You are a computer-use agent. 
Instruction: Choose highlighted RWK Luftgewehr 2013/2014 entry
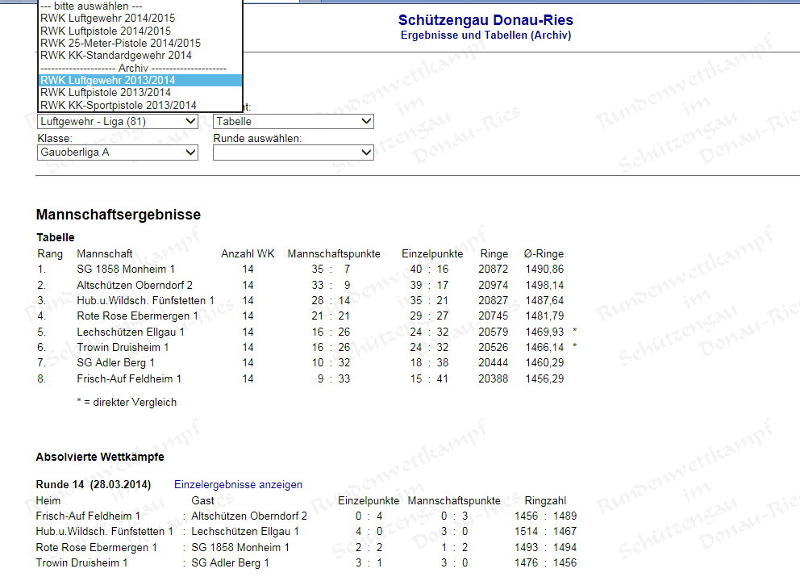click(140, 80)
